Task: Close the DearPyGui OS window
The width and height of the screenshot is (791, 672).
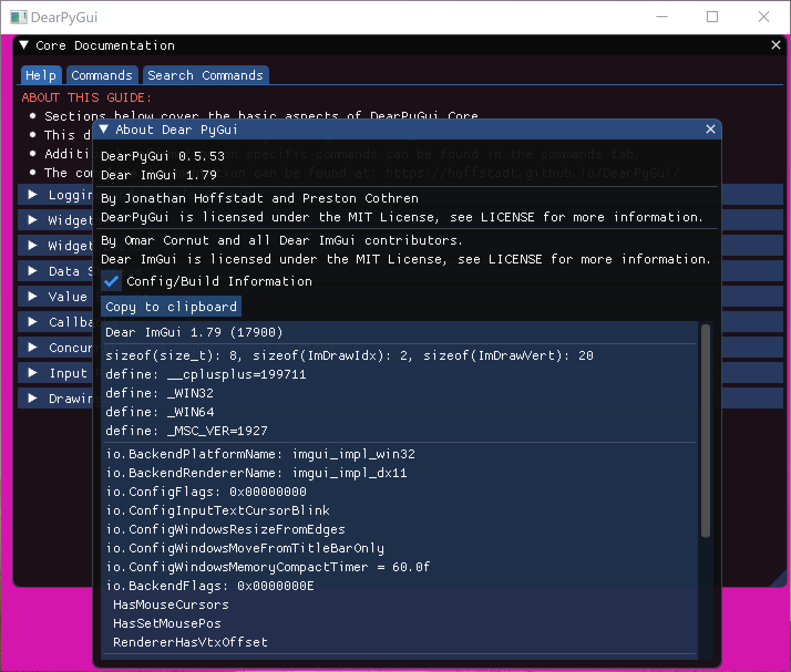Action: 763,17
